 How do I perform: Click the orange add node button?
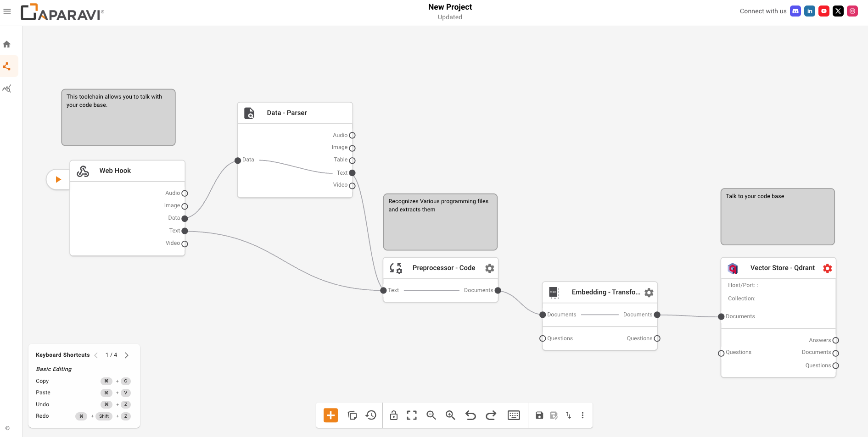(x=330, y=415)
